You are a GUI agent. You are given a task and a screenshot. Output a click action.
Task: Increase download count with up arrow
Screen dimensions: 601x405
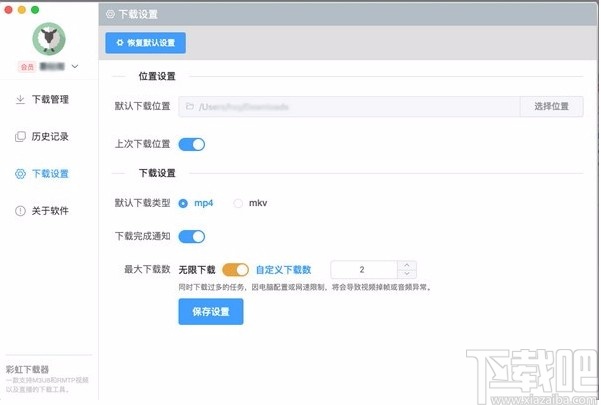(407, 265)
